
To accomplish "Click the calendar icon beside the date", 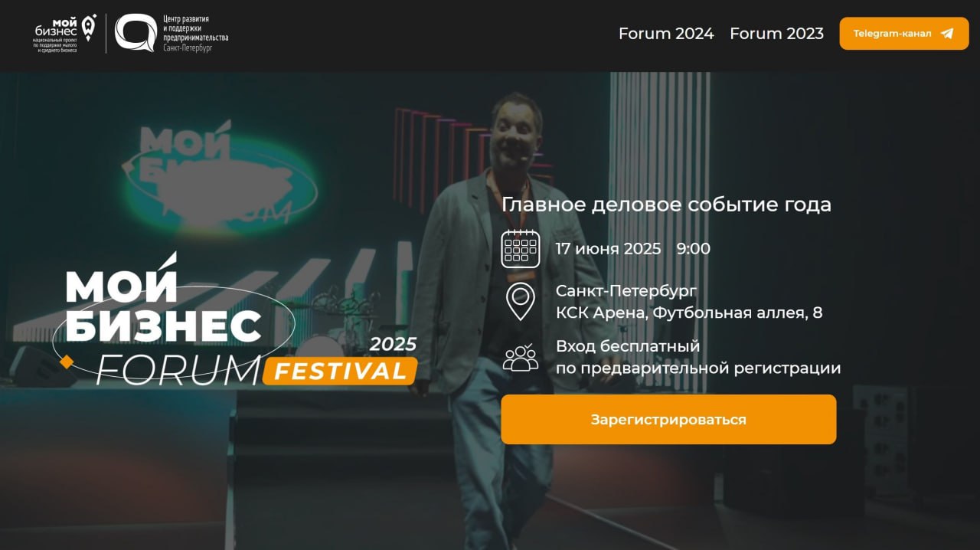I will pyautogui.click(x=521, y=248).
